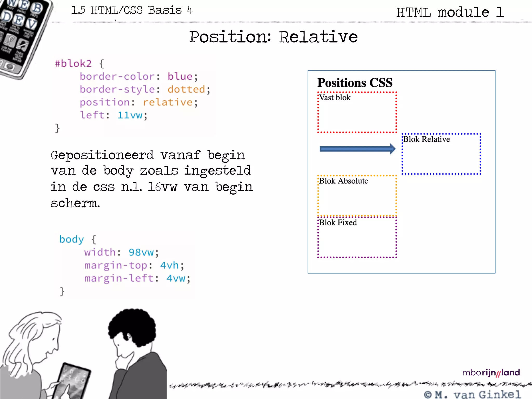Click the 'width: 98vw;' code line

(121, 252)
